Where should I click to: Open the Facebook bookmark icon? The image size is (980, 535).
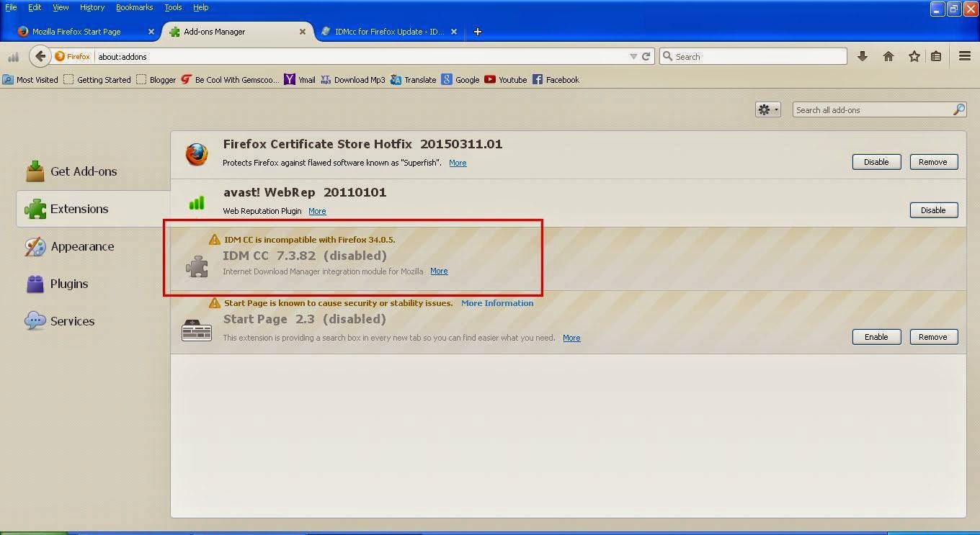538,80
